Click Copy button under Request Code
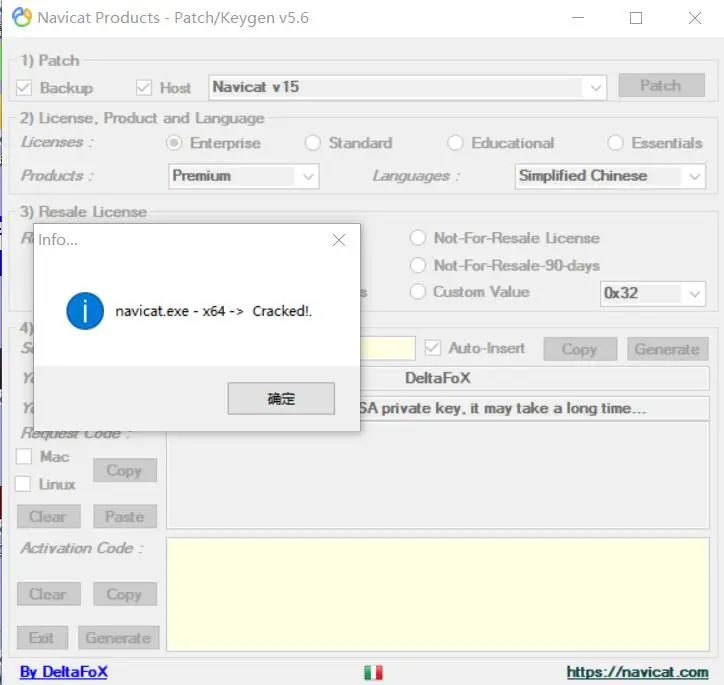 (125, 470)
